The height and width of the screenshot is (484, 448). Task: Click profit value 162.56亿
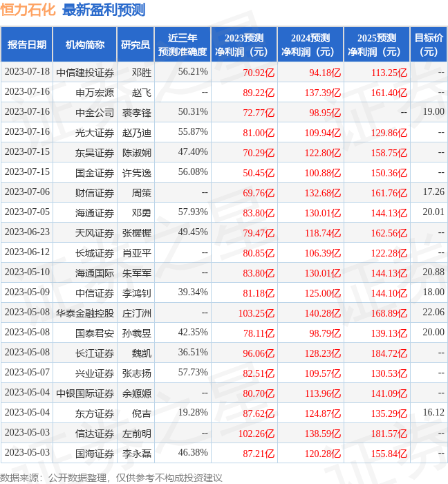(389, 233)
